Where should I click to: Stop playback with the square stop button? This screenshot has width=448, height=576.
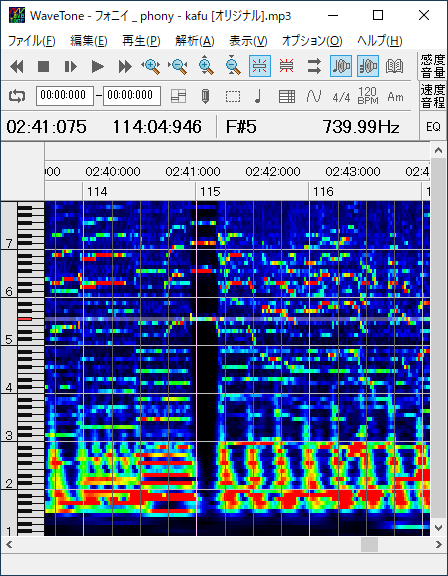tap(43, 66)
